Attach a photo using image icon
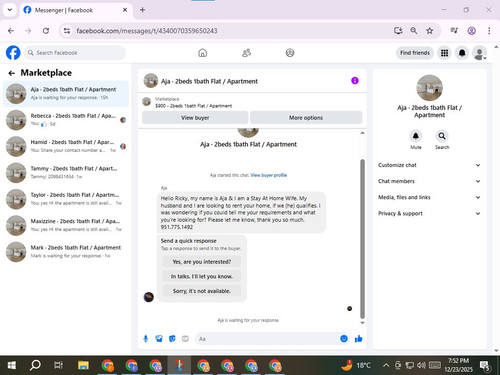The width and height of the screenshot is (500, 375). pyautogui.click(x=159, y=339)
